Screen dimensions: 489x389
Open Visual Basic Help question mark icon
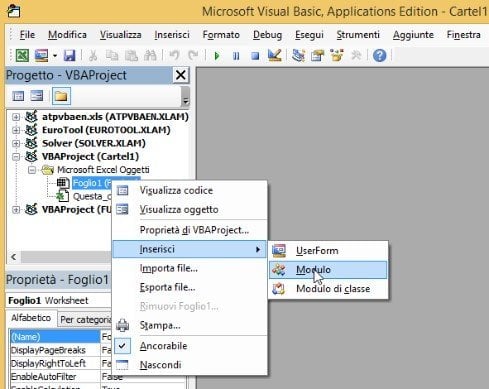(380, 55)
